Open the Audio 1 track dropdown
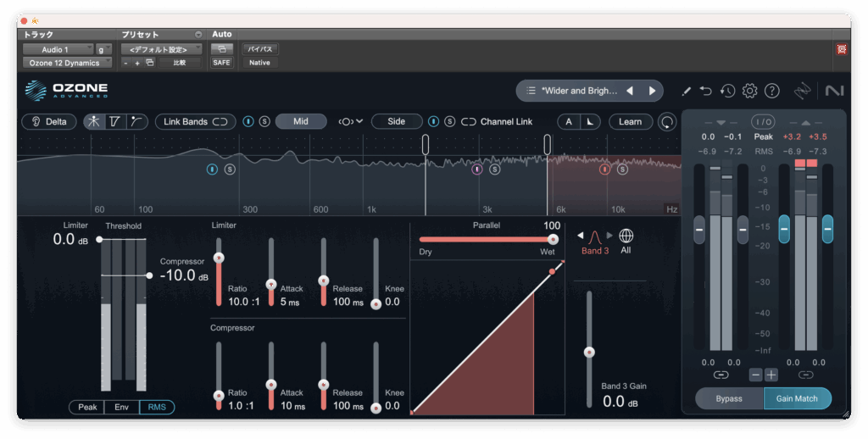This screenshot has height=439, width=868. click(x=58, y=50)
